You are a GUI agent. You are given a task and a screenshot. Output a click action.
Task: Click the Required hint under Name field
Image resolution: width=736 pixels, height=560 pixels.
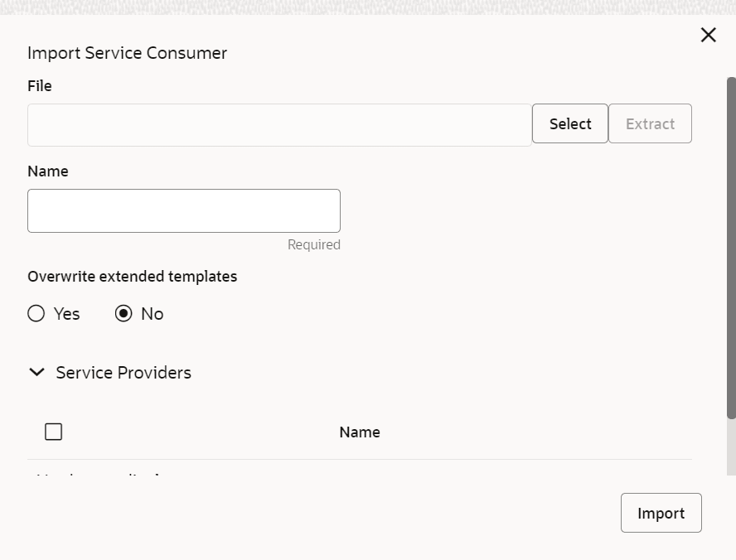tap(313, 245)
